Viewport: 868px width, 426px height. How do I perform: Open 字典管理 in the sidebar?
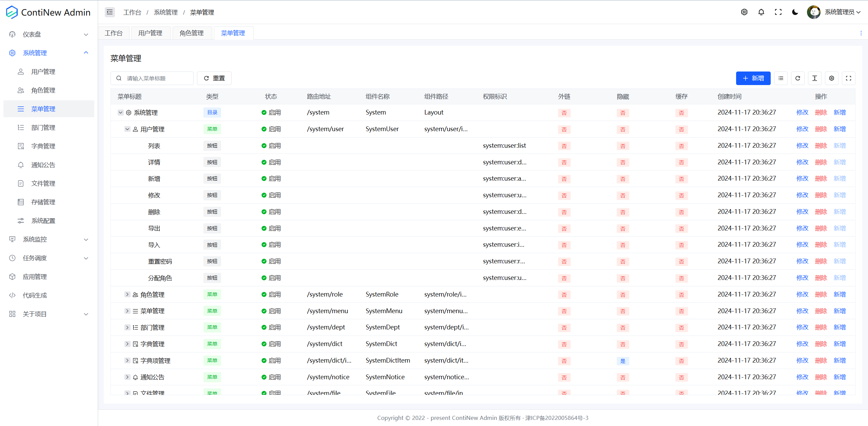pyautogui.click(x=43, y=146)
